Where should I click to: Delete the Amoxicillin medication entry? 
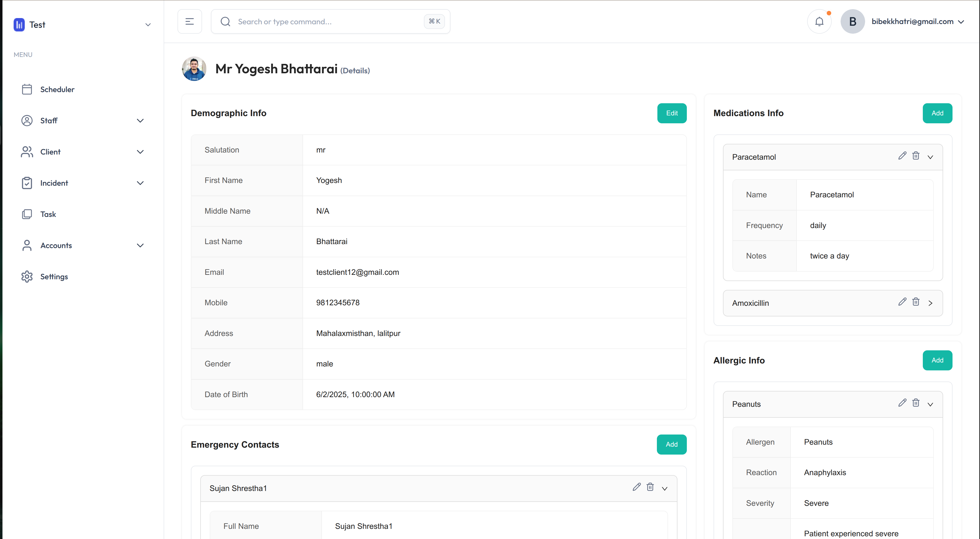point(916,302)
